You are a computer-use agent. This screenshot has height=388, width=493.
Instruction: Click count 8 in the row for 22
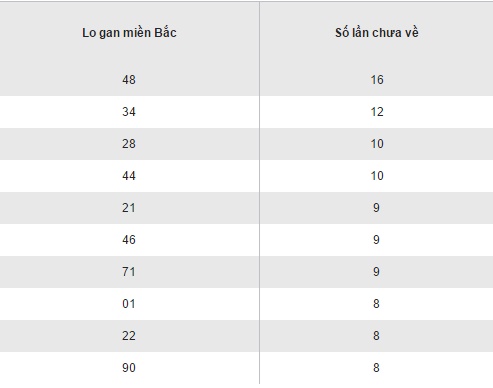coord(376,336)
